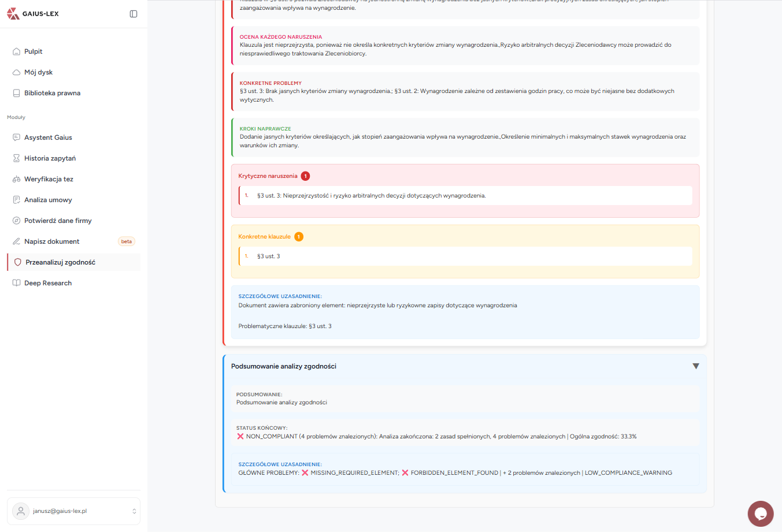Click the Asystent Gaius chat icon

point(16,137)
